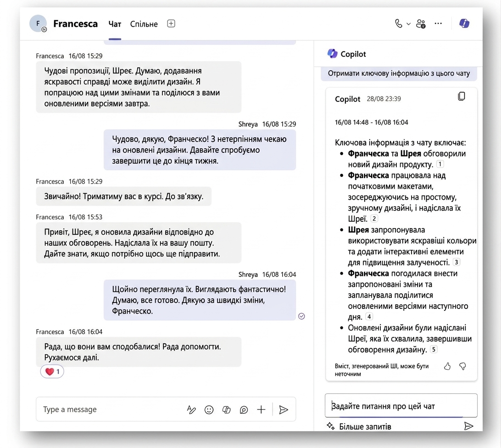Give thumbs down to Copilot response
Screen dimensions: 501x448
(462, 366)
